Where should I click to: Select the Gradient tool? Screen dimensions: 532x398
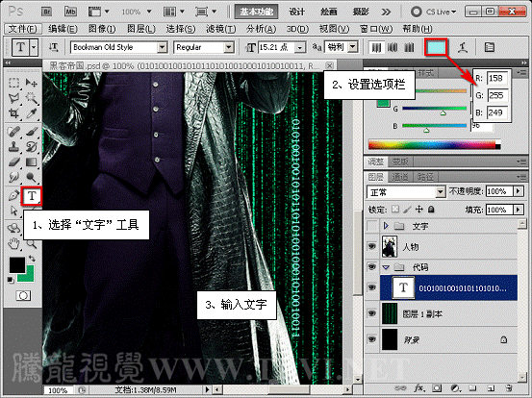coord(31,162)
